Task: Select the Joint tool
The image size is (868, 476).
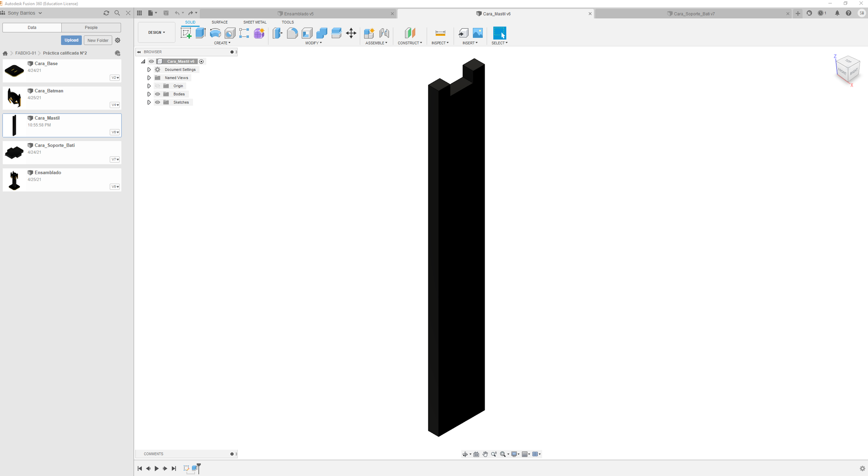Action: [384, 33]
